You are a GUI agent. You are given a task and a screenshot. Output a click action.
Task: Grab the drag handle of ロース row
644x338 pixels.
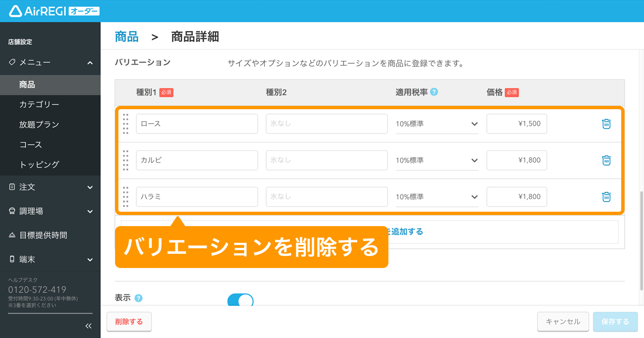[126, 124]
